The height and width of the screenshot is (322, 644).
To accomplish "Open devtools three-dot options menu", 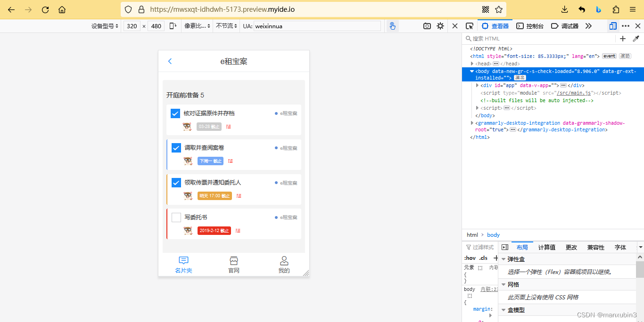I will click(x=626, y=26).
